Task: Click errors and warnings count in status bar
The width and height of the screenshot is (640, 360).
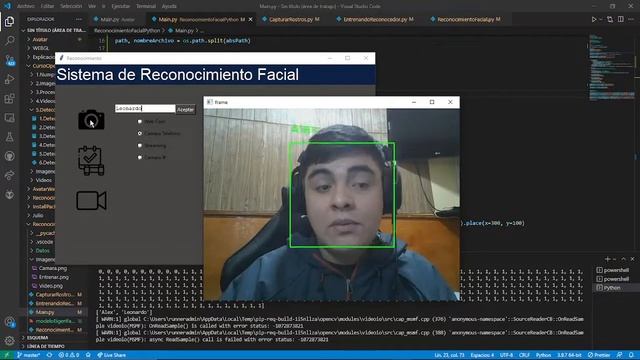Action: [69, 355]
